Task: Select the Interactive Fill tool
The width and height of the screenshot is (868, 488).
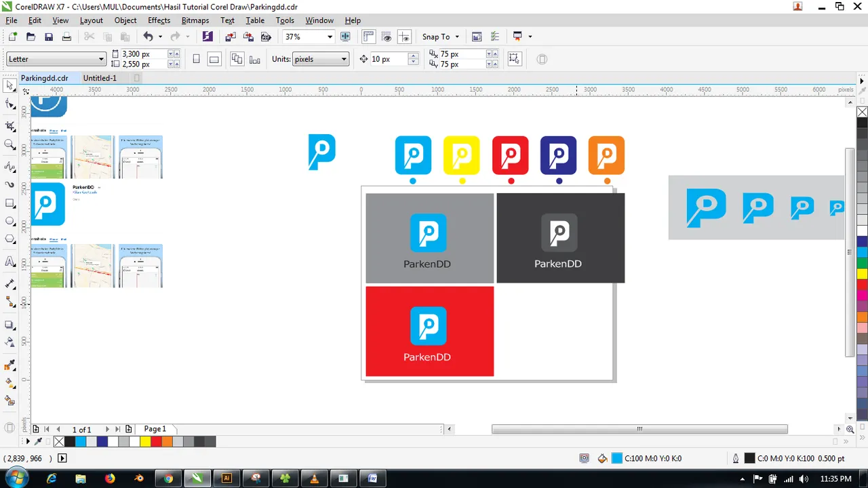Action: pyautogui.click(x=9, y=383)
